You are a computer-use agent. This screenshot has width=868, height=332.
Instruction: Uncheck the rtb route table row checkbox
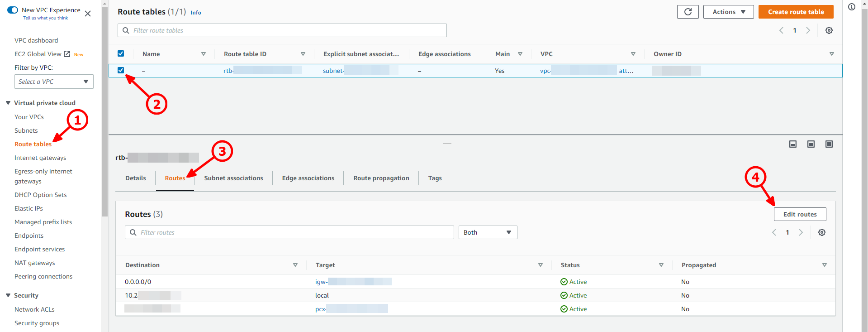[x=121, y=70]
